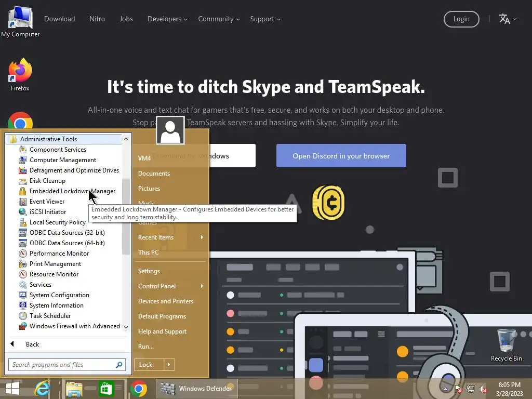This screenshot has height=399, width=532.
Task: Click the search magnifier icon in Start menu
Action: [119, 365]
